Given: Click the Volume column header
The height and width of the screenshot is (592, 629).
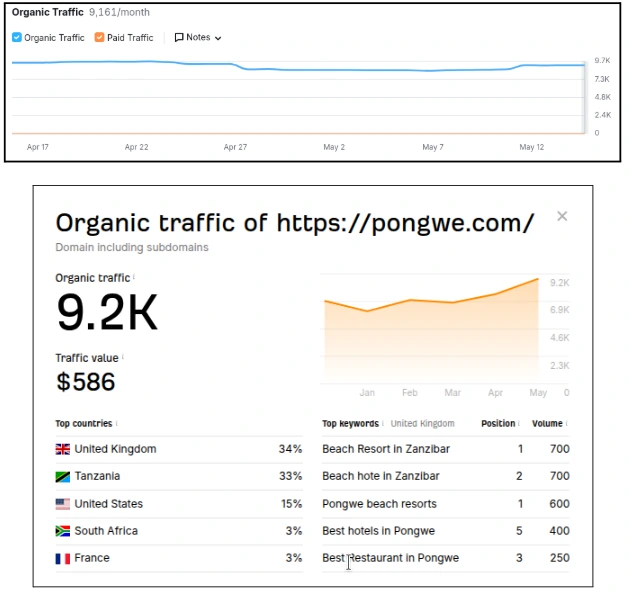Looking at the screenshot, I should pos(547,423).
